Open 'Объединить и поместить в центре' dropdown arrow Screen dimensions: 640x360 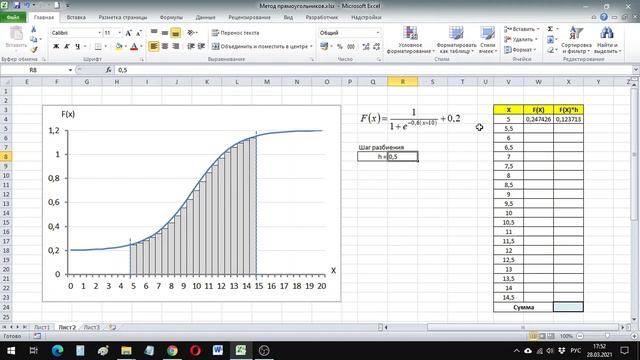[x=311, y=47]
